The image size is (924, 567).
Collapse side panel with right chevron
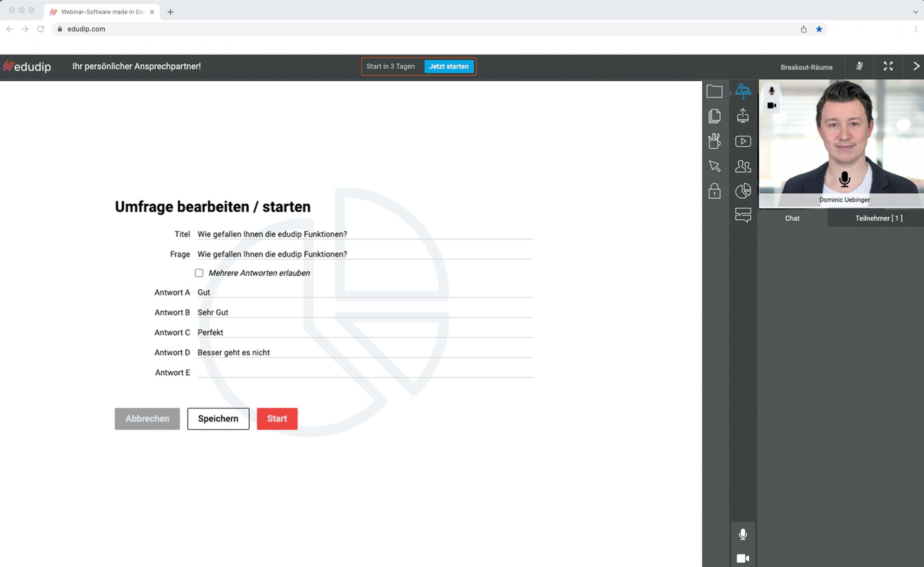(916, 66)
